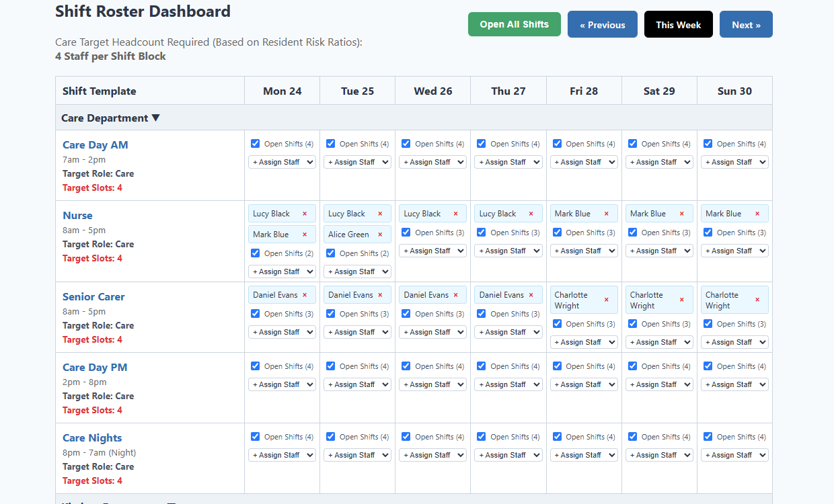Remove Mark Blue from Nurse on Sun 30

coord(757,214)
